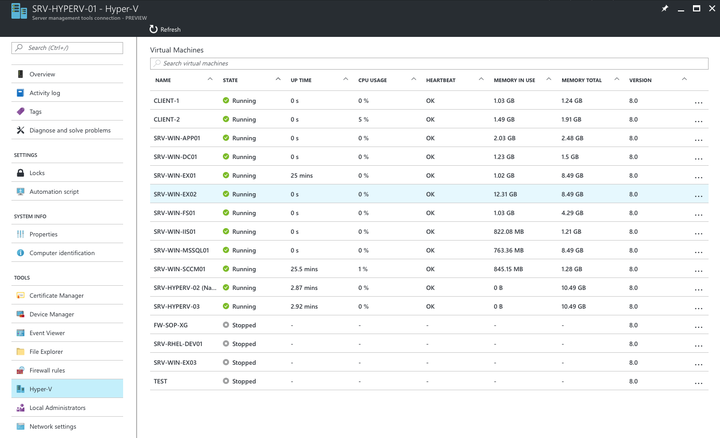
Task: Select the SRV-WIN-IIS01 virtual machine name
Action: pos(174,231)
